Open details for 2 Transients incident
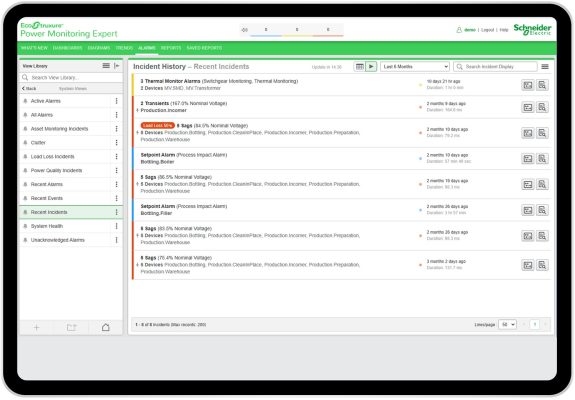Screen dimensions: 575x400 tap(528, 107)
